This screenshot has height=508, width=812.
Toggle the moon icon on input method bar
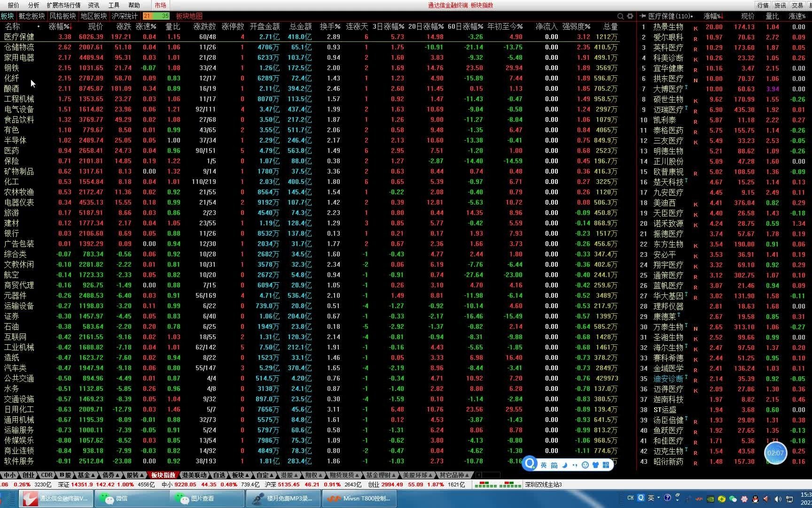pos(565,465)
